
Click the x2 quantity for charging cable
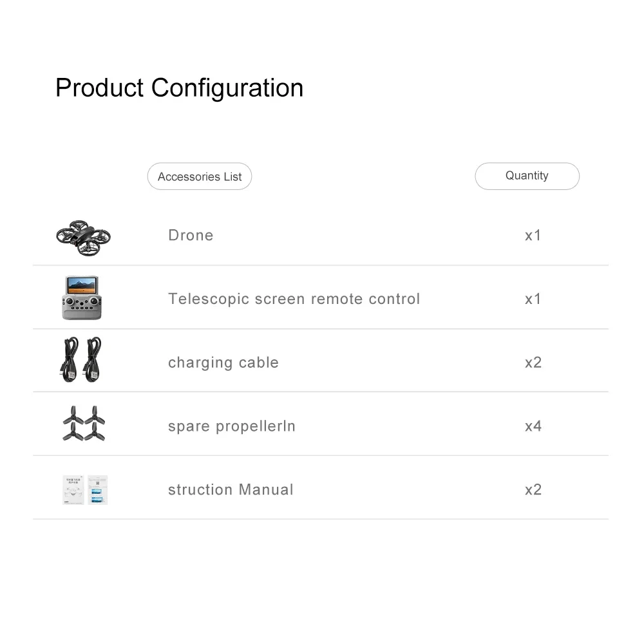[533, 363]
